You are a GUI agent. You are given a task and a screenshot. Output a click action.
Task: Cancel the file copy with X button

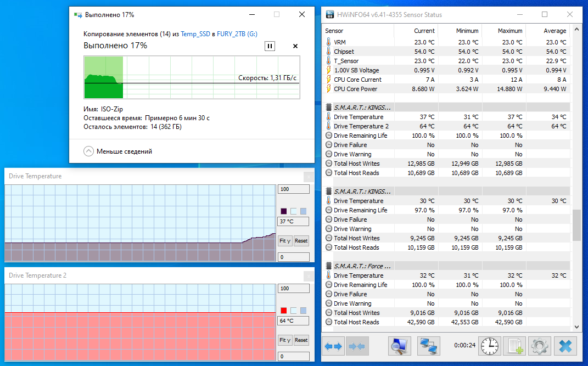click(x=295, y=46)
